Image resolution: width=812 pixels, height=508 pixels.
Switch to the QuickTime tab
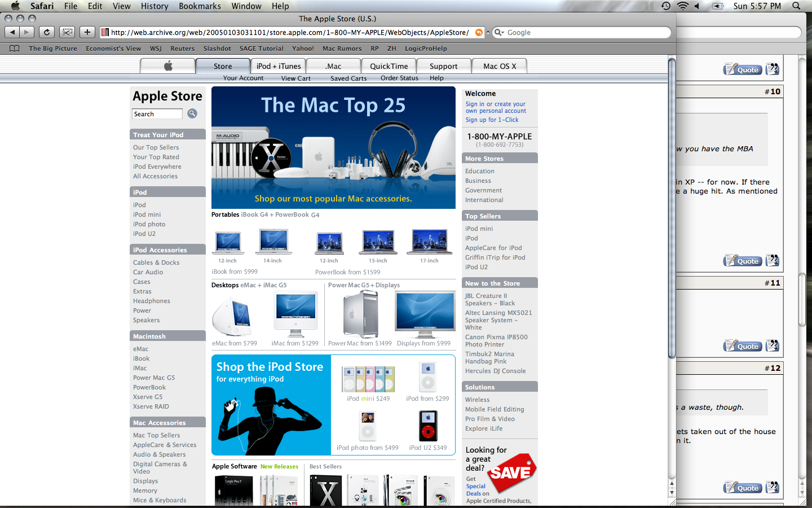tap(389, 66)
